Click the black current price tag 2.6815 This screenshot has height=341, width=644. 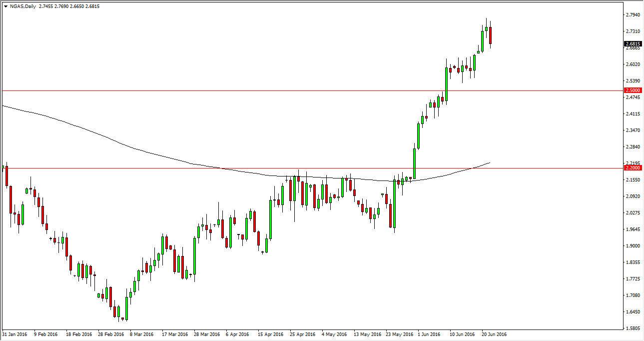[x=632, y=44]
